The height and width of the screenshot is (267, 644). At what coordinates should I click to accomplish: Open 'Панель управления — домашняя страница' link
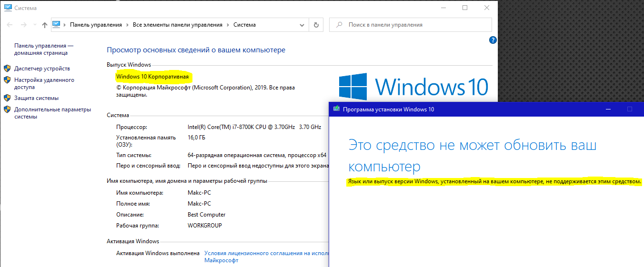click(44, 49)
